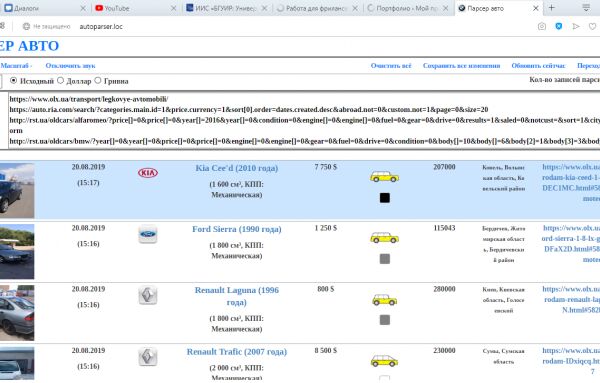
Task: Open the Renault Laguna car photo
Action: [17, 313]
